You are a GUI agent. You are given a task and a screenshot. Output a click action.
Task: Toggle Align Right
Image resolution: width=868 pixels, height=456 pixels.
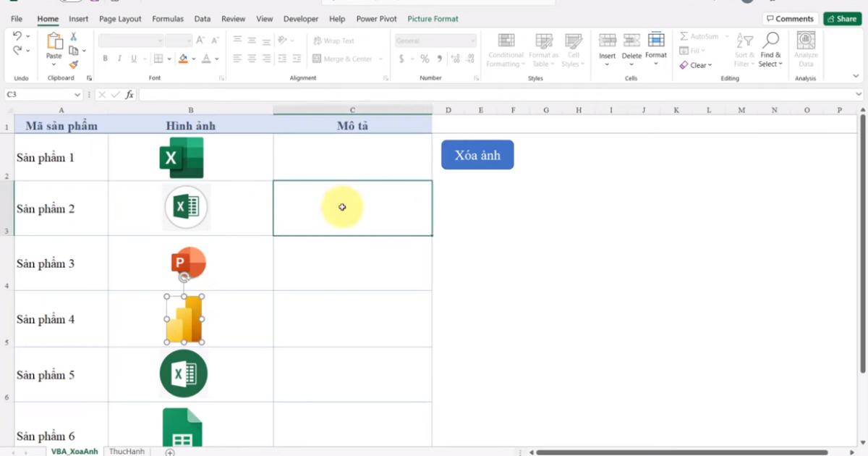(267, 59)
